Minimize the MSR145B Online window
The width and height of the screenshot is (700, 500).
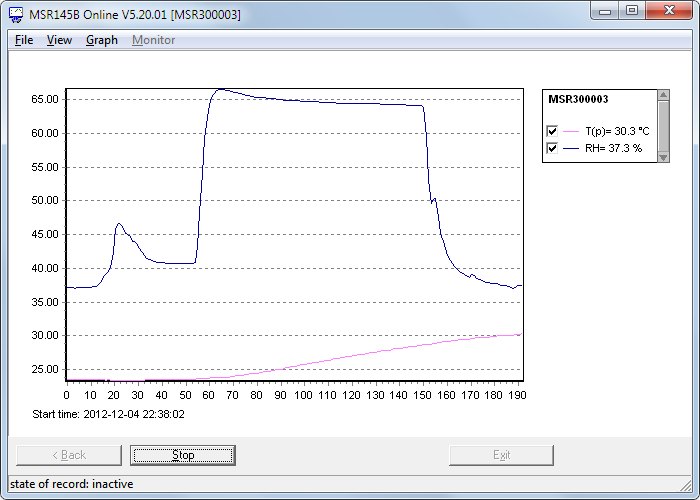pyautogui.click(x=605, y=11)
